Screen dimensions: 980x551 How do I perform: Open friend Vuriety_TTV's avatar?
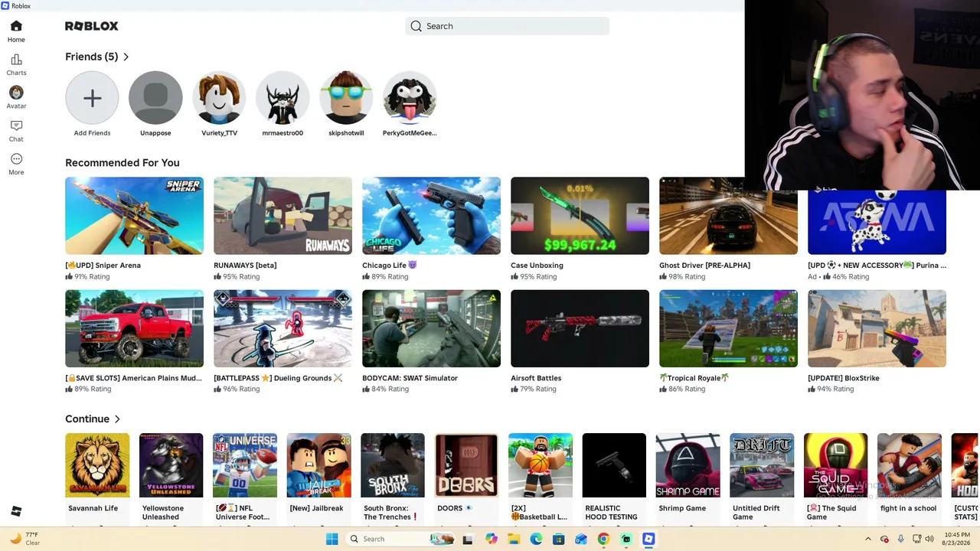[x=219, y=98]
